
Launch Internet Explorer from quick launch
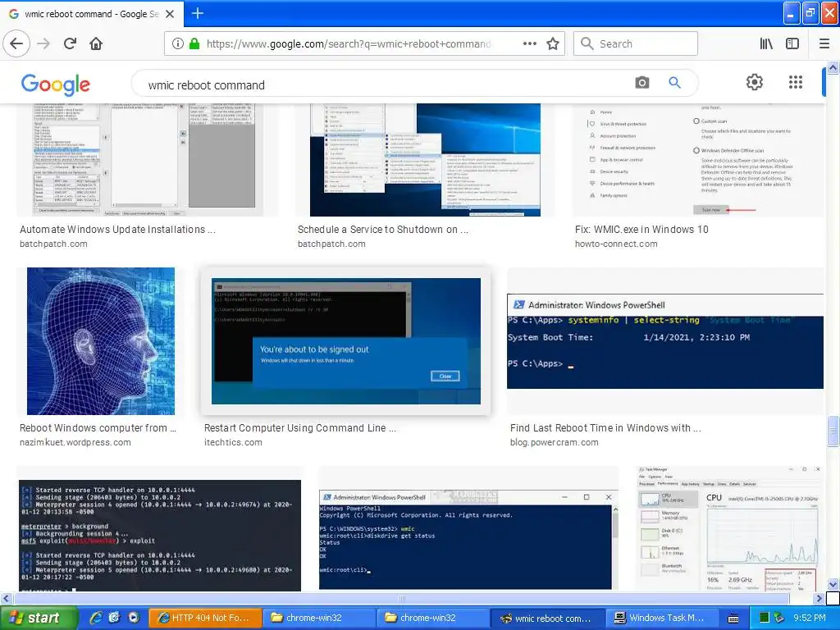96,618
